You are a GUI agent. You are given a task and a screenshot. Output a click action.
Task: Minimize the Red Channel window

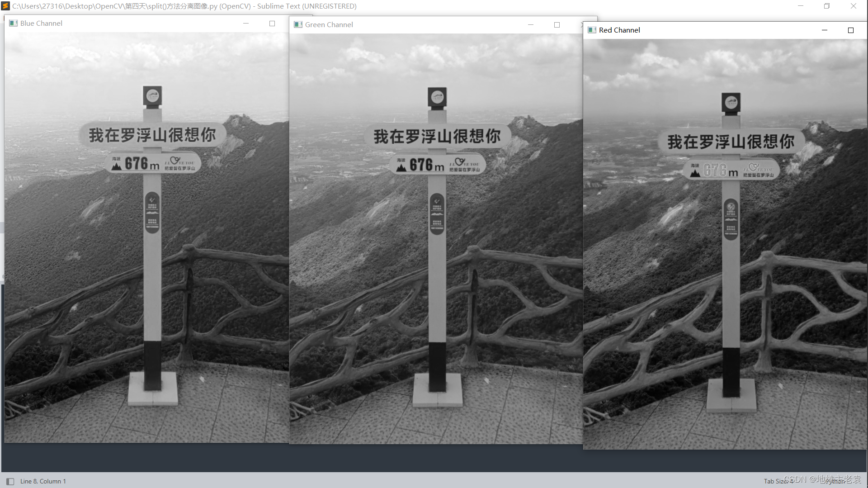tap(825, 30)
